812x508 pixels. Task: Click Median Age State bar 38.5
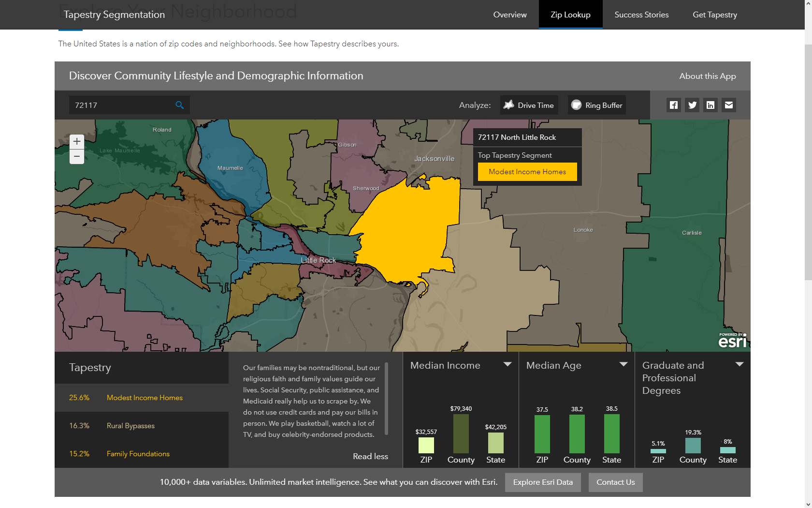(612, 433)
